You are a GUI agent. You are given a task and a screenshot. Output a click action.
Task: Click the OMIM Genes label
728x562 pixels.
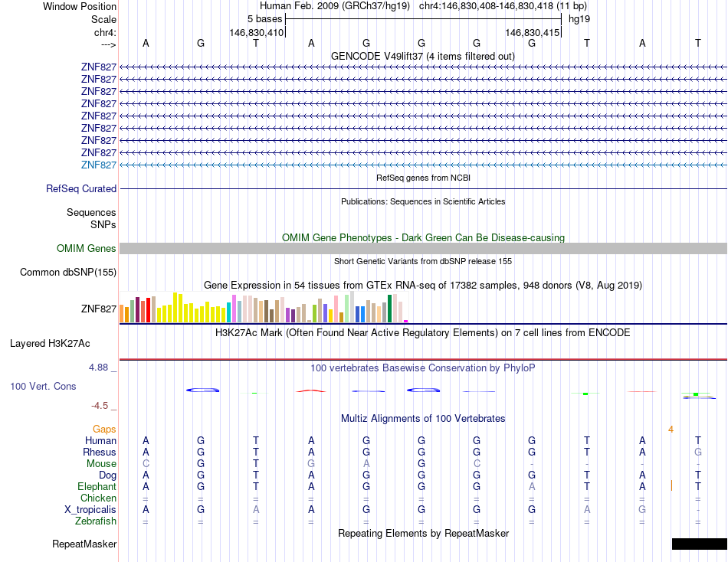click(x=87, y=248)
